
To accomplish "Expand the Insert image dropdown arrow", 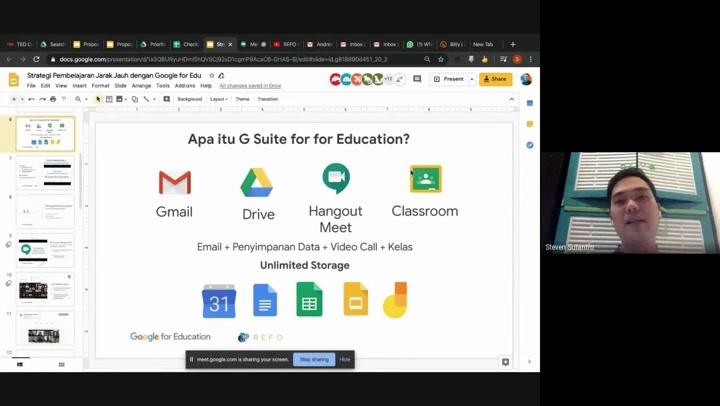I will (126, 99).
